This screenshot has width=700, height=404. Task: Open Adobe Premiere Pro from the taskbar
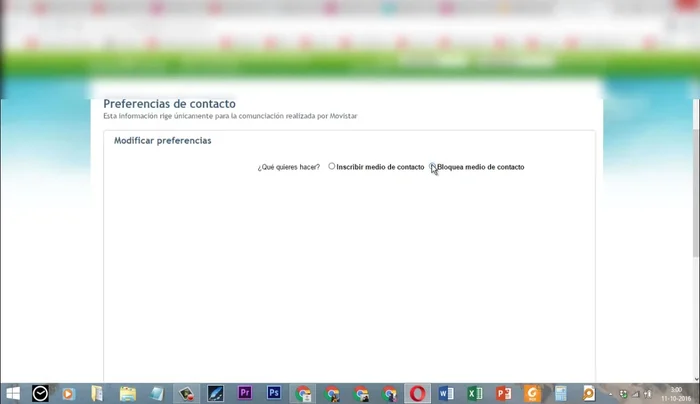[x=245, y=393]
